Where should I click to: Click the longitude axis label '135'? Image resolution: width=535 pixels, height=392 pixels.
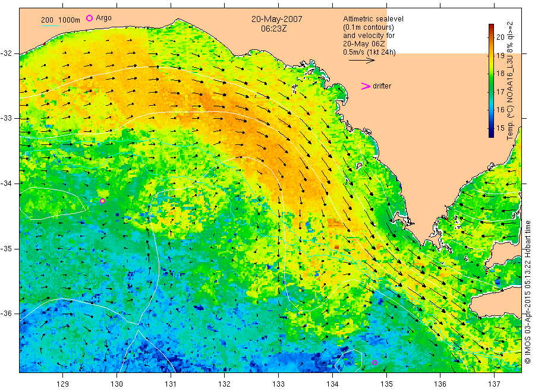(386, 384)
